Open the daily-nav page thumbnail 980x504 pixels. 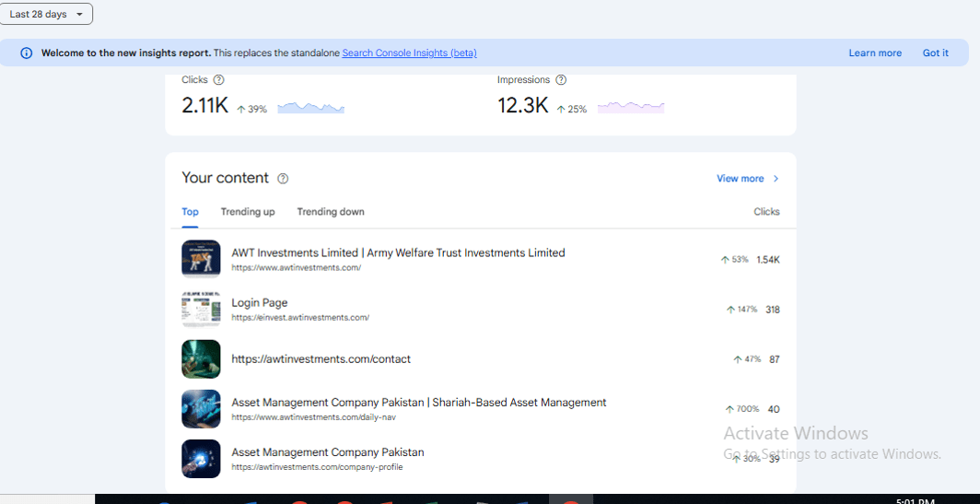click(x=201, y=409)
